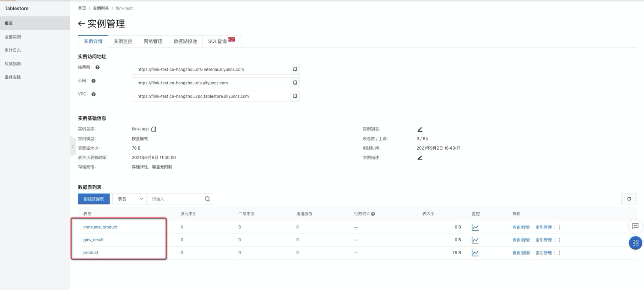Screen dimensions: 644x290
Task: Click the 创建时间 value 2021年9月2日 16:43:17
Action: pos(438,148)
